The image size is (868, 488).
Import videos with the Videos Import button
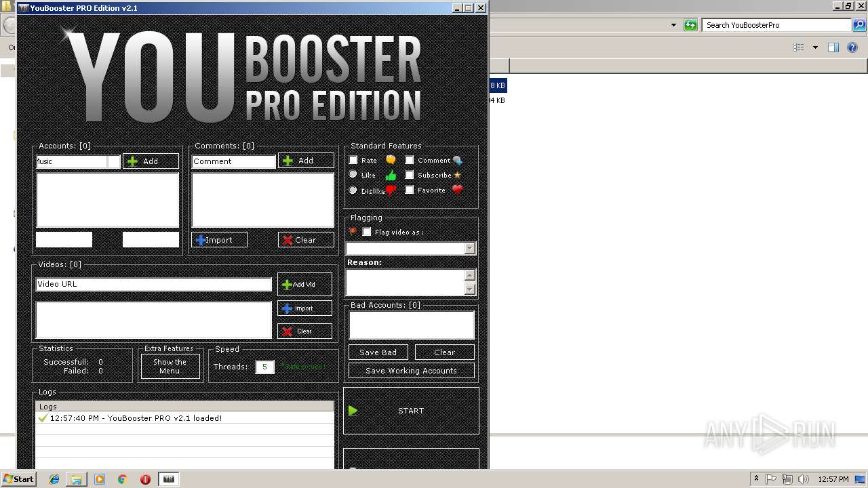(x=304, y=308)
